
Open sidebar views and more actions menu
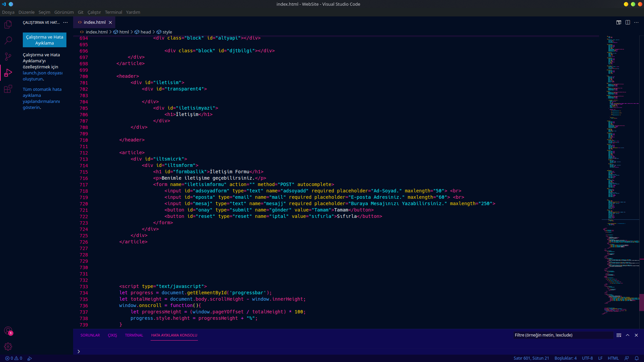click(x=65, y=22)
